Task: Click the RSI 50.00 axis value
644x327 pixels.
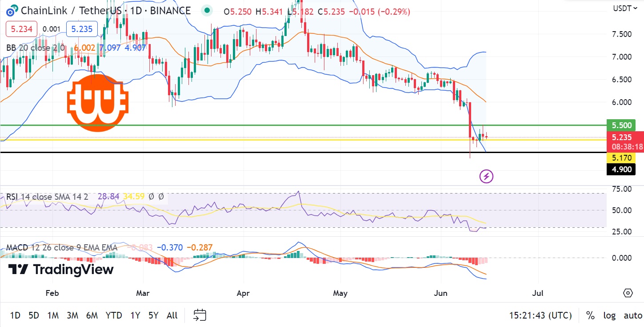Action: tap(621, 210)
